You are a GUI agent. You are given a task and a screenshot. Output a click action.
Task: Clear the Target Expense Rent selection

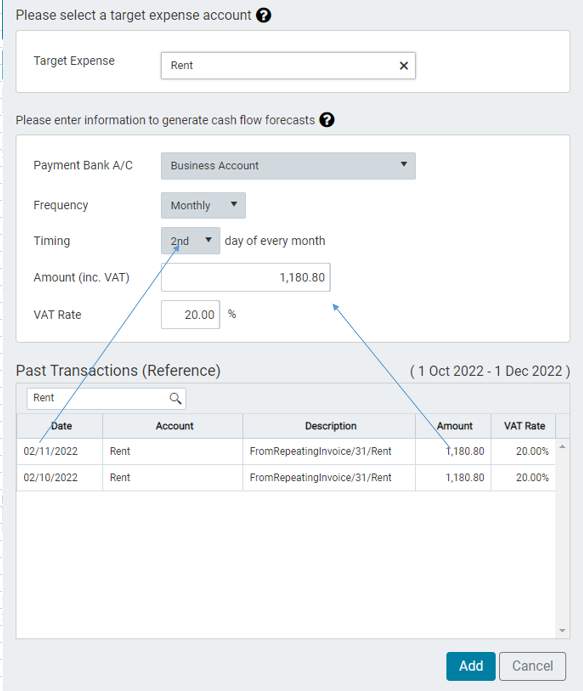tap(403, 66)
